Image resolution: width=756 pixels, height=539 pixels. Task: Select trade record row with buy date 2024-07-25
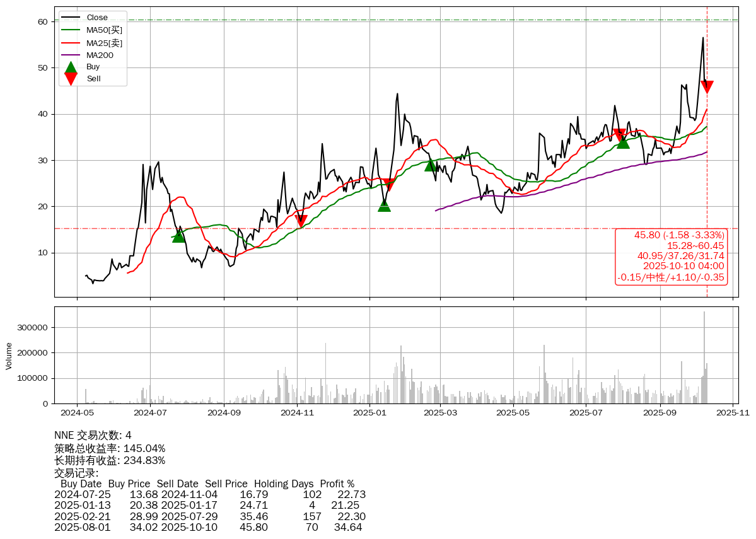209,495
